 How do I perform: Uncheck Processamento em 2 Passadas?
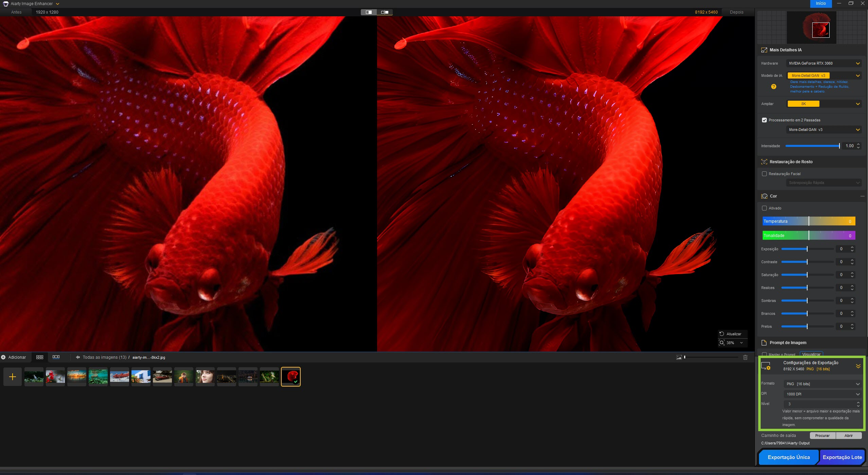click(764, 120)
